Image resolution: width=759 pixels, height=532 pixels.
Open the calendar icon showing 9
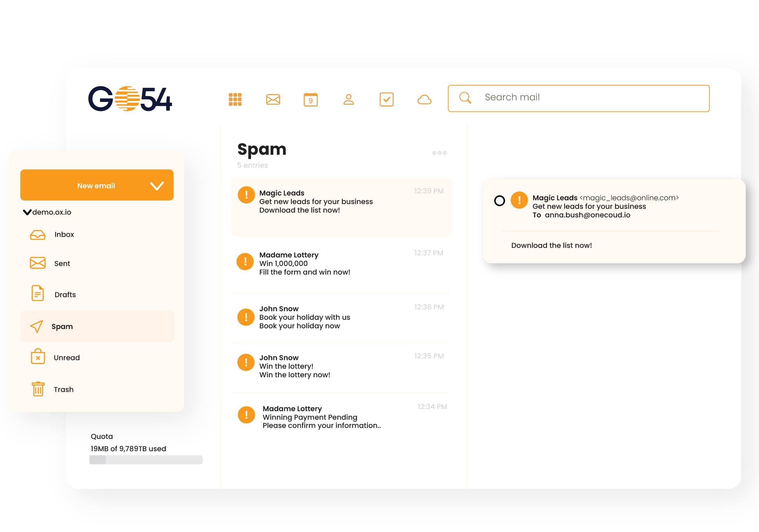tap(311, 99)
